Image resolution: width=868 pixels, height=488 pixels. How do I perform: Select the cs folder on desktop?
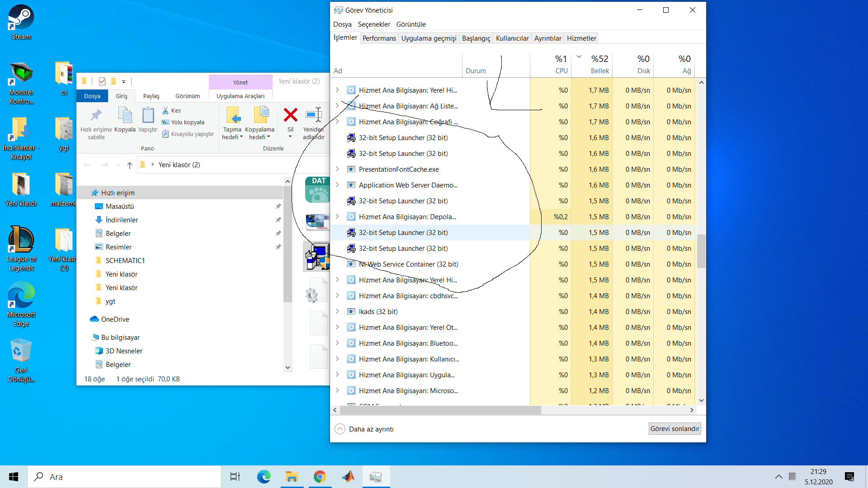click(x=64, y=78)
